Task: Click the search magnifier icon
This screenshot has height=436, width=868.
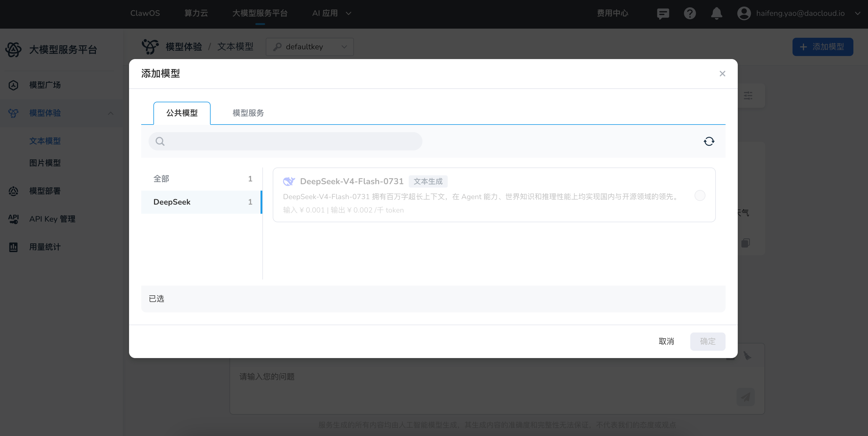Action: [x=160, y=141]
